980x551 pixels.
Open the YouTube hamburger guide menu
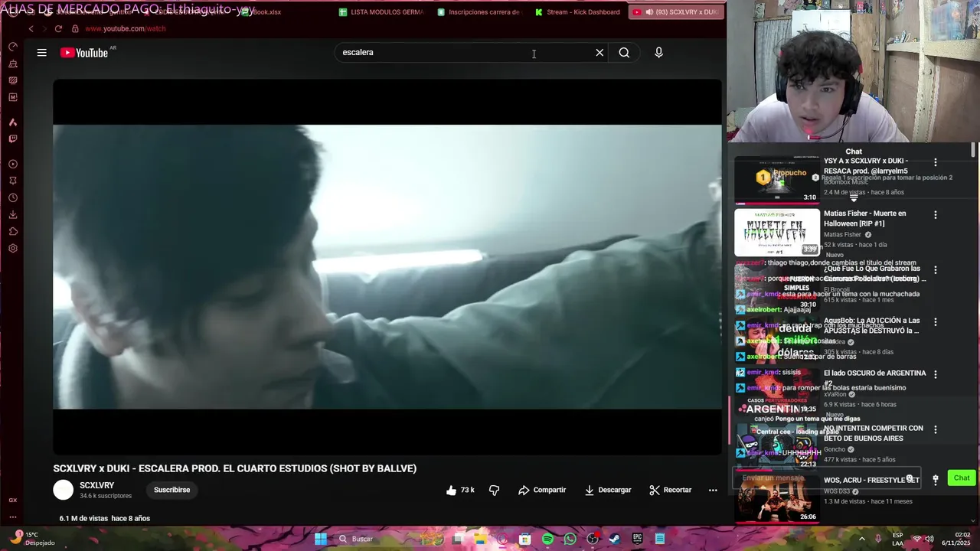(42, 53)
